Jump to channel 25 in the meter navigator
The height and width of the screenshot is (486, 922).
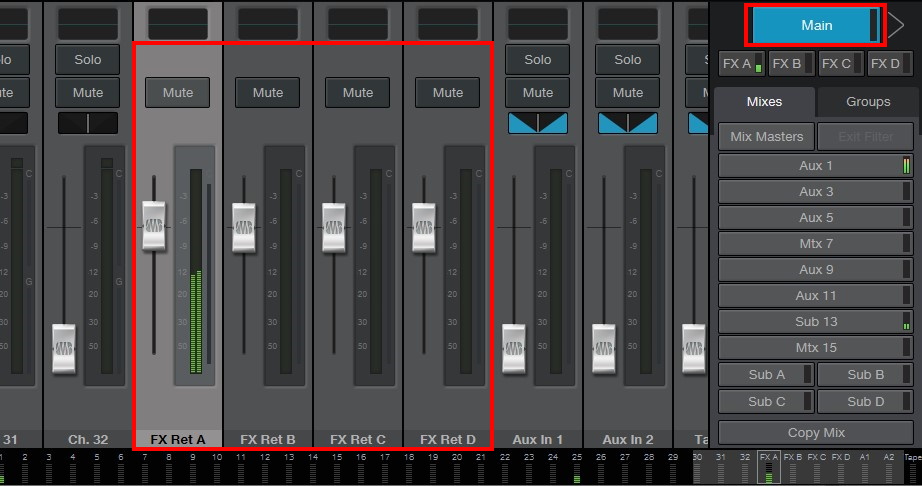577,467
